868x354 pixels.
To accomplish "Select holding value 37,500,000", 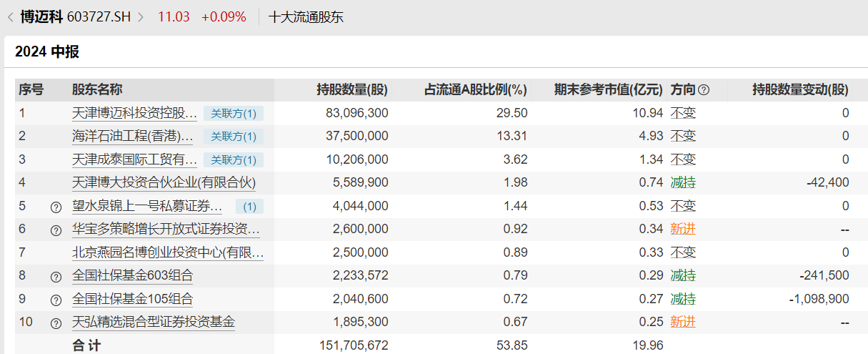I will (x=356, y=136).
